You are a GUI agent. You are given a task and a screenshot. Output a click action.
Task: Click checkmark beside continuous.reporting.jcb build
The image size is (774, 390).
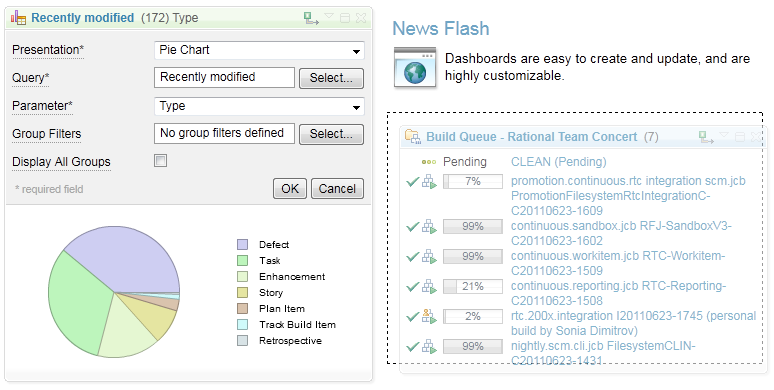[x=413, y=286]
